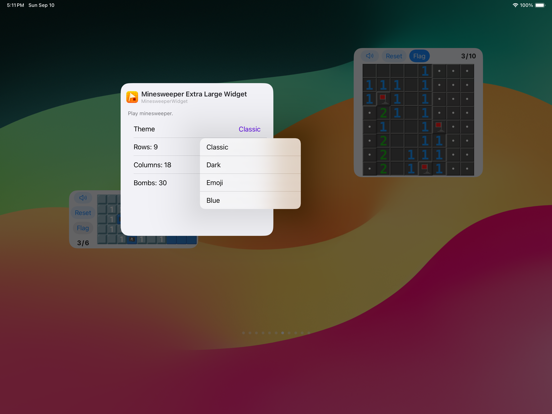Toggle Flag mode in left widget
Image resolution: width=552 pixels, height=414 pixels.
pos(83,228)
